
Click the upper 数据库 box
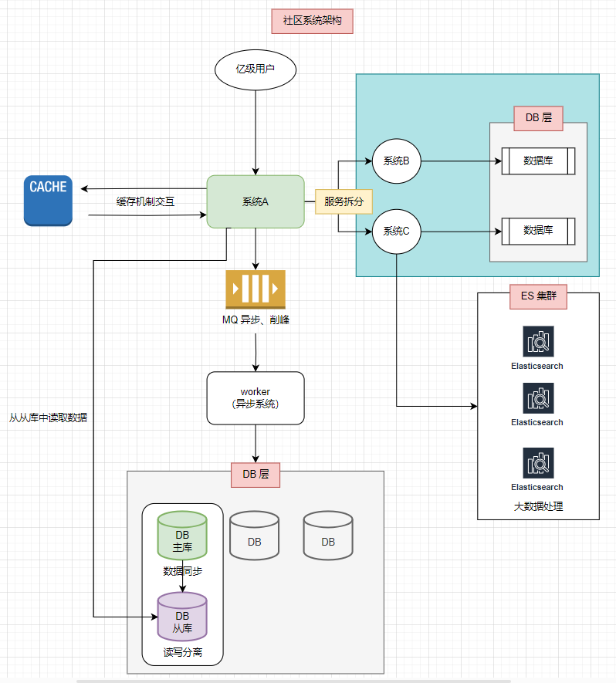pyautogui.click(x=538, y=161)
